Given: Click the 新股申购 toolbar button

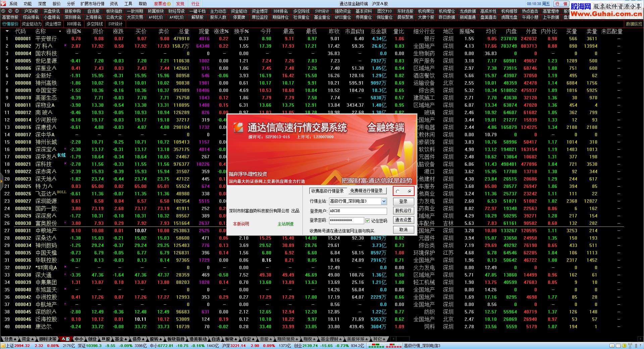Looking at the screenshot, I should [73, 11].
